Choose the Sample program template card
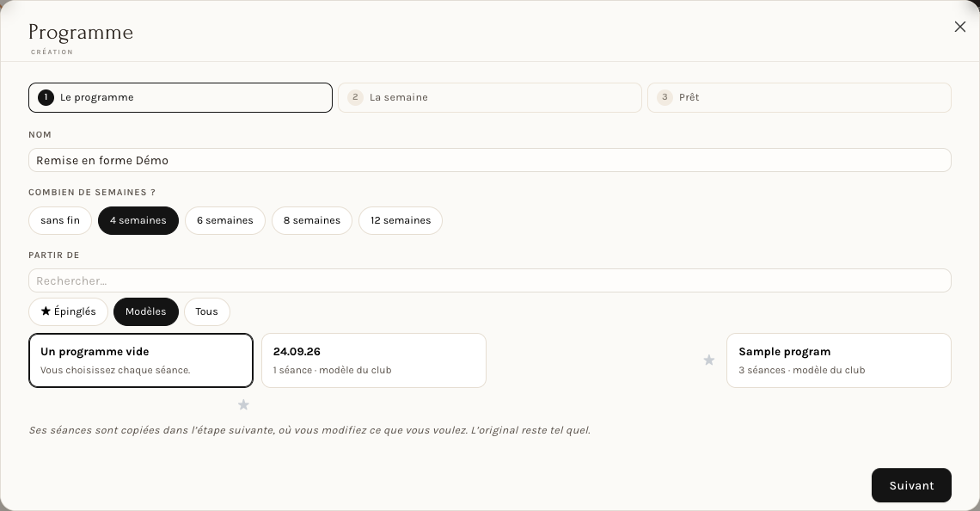Viewport: 980px width, 511px height. (x=839, y=360)
